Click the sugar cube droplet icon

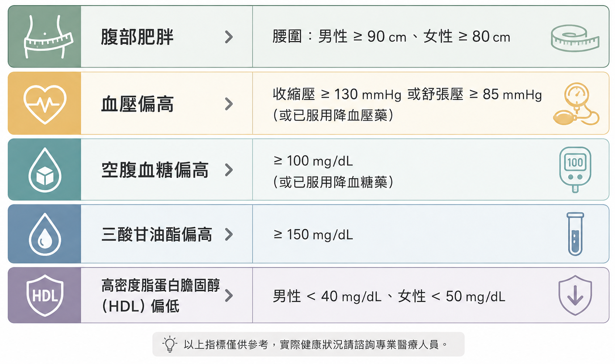click(x=45, y=170)
